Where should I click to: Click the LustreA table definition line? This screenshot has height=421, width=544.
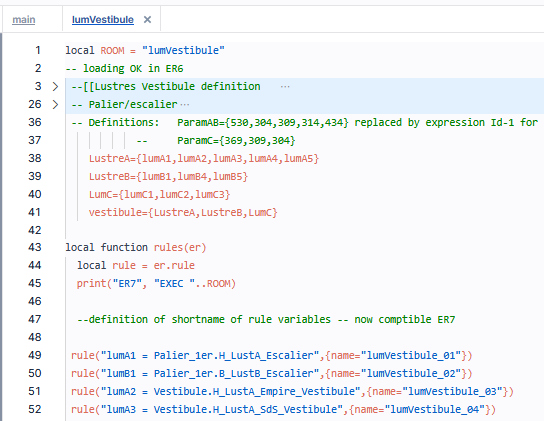(x=204, y=159)
